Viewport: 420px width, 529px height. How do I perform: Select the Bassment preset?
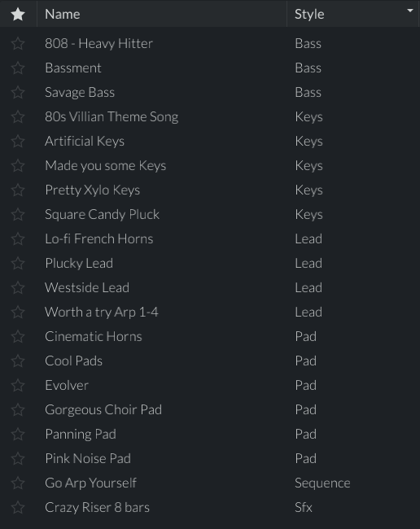[210, 68]
